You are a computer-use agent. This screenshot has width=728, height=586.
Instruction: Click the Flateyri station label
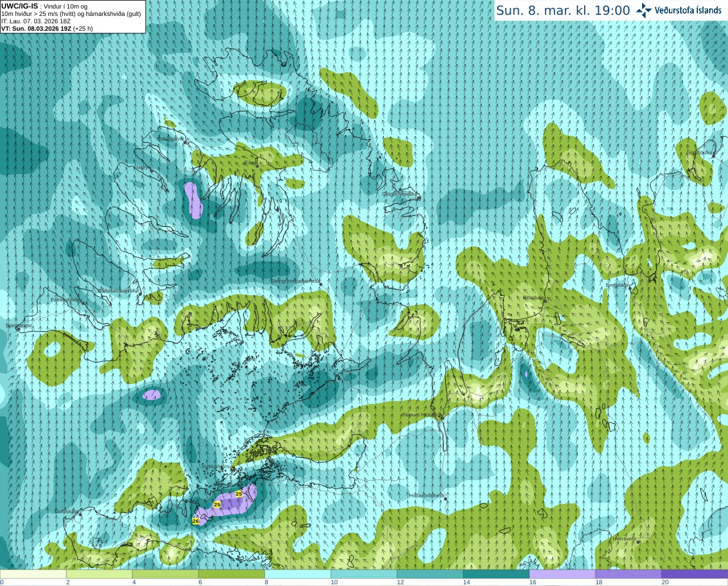142,167
